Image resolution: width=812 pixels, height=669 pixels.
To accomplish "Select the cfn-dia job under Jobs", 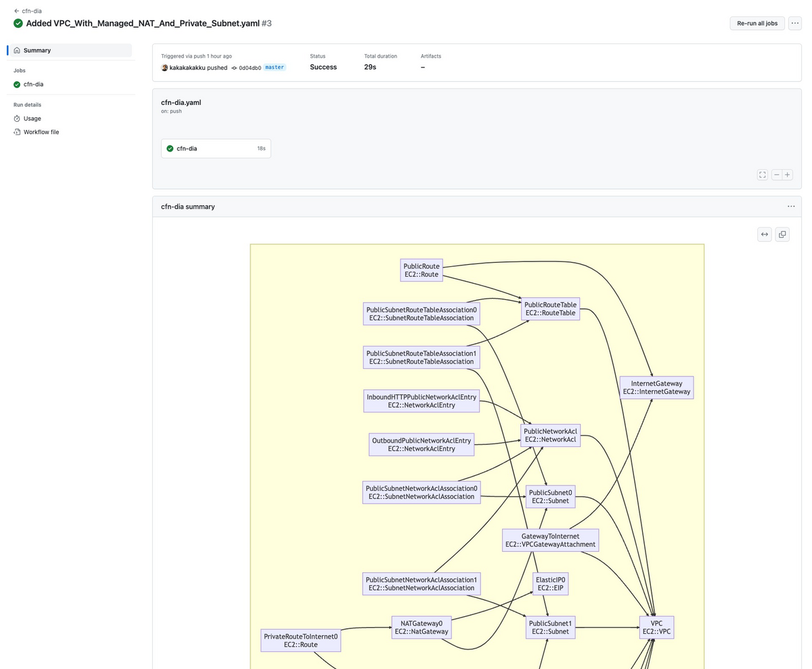I will point(32,84).
